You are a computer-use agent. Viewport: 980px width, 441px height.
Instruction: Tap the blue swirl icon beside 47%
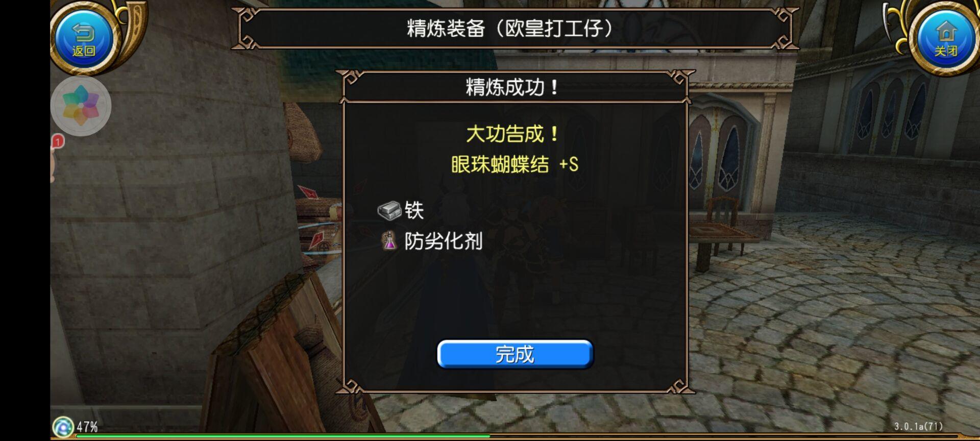(63, 427)
